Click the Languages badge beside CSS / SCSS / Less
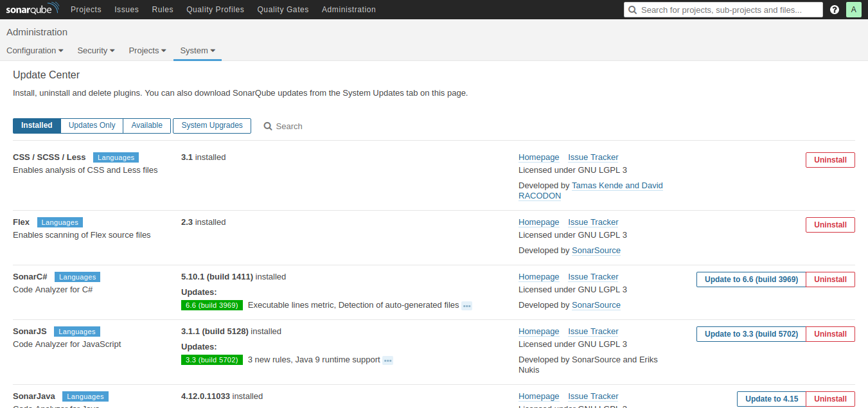 tap(116, 157)
